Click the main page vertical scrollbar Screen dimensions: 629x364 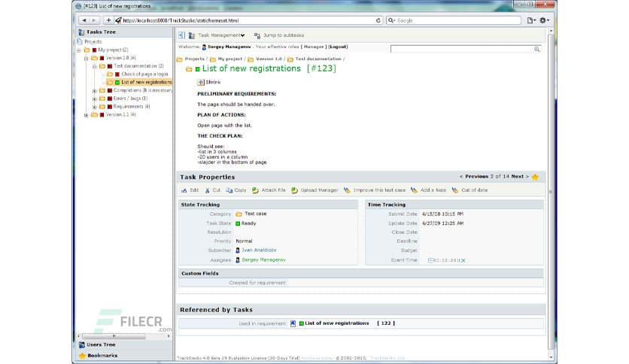tap(551, 193)
